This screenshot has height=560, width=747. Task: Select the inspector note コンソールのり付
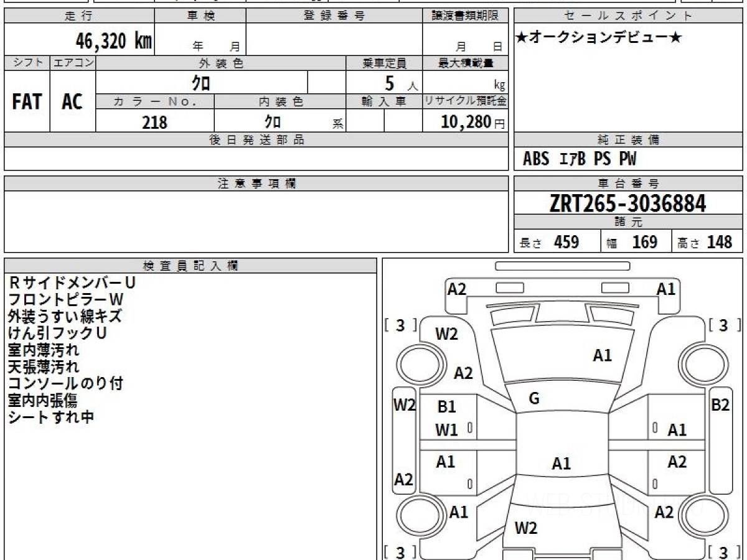tap(65, 384)
